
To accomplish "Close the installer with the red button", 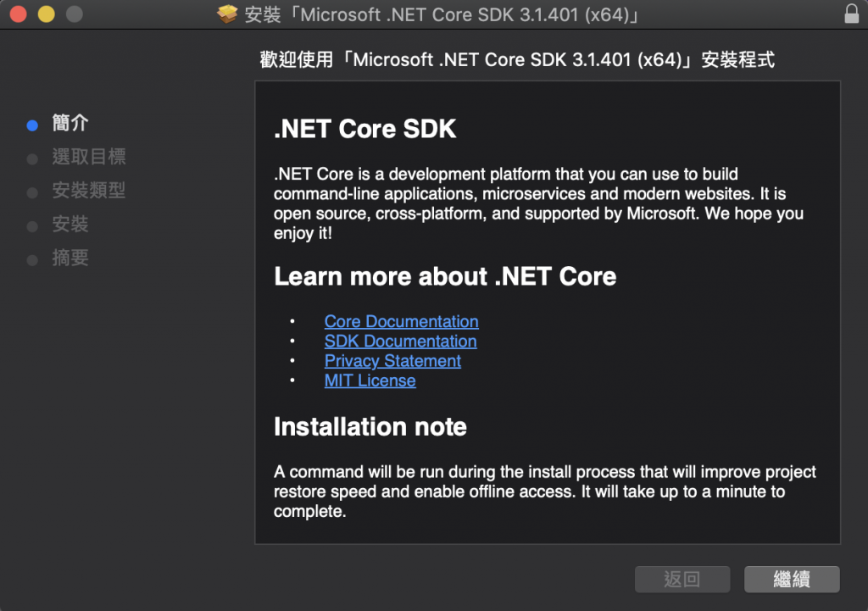I will (x=18, y=14).
